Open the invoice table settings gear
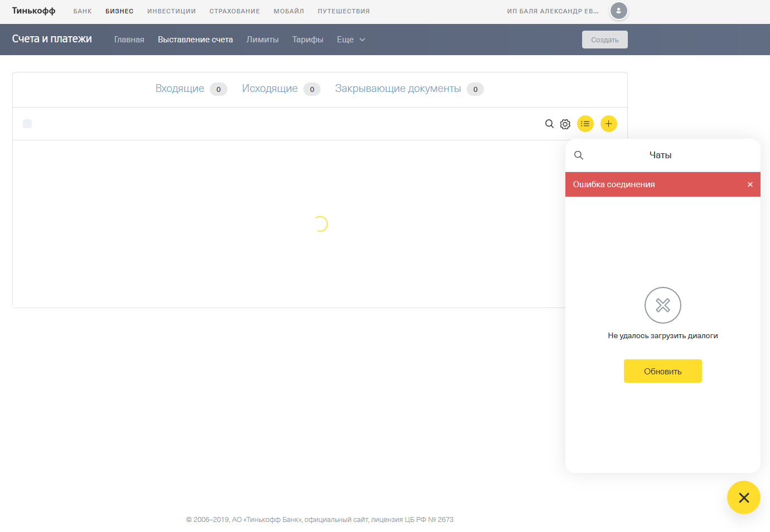Image resolution: width=770 pixels, height=532 pixels. tap(565, 124)
